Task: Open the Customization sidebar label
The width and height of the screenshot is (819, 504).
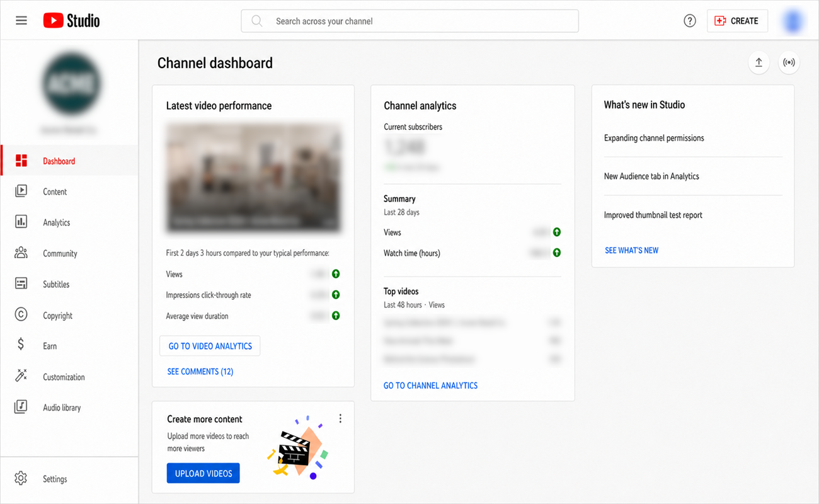Action: [64, 377]
